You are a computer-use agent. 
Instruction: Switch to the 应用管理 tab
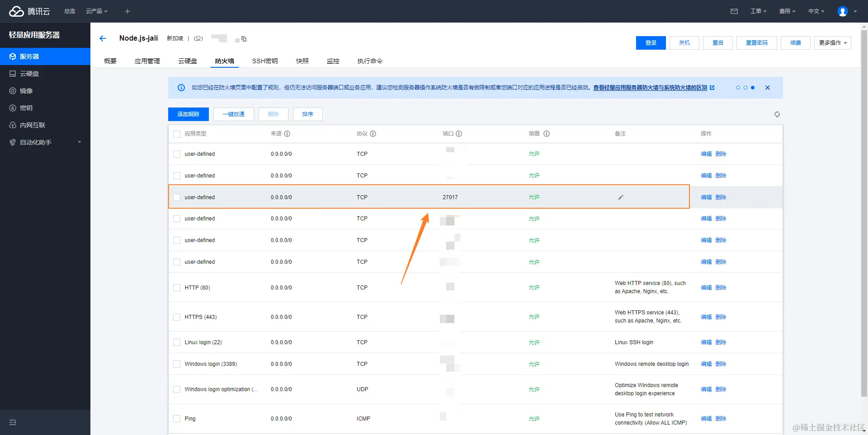pyautogui.click(x=147, y=61)
